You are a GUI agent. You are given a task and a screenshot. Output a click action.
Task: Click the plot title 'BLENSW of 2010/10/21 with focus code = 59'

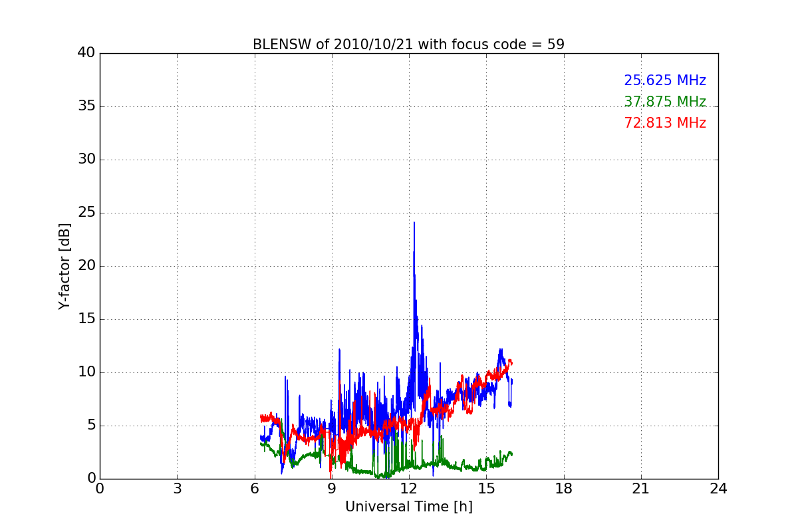[408, 45]
